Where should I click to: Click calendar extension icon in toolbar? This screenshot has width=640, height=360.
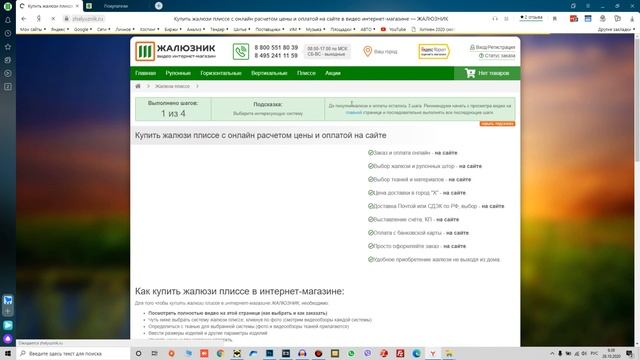click(x=588, y=19)
